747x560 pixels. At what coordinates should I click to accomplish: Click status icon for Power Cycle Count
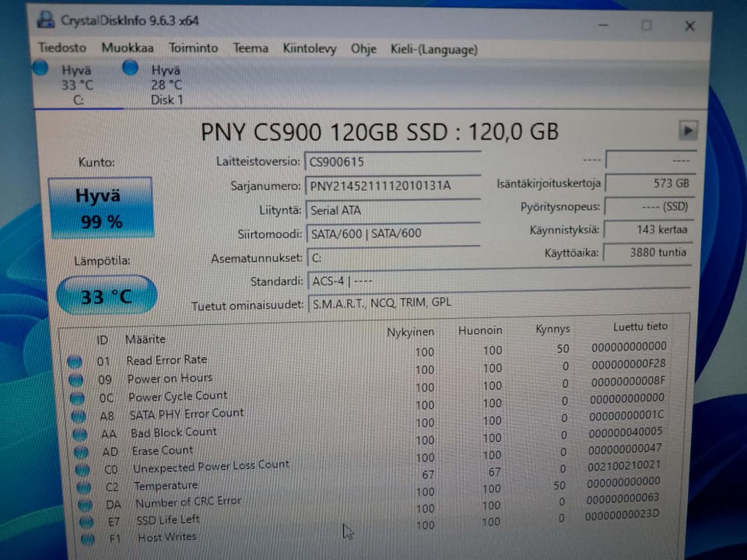[77, 398]
